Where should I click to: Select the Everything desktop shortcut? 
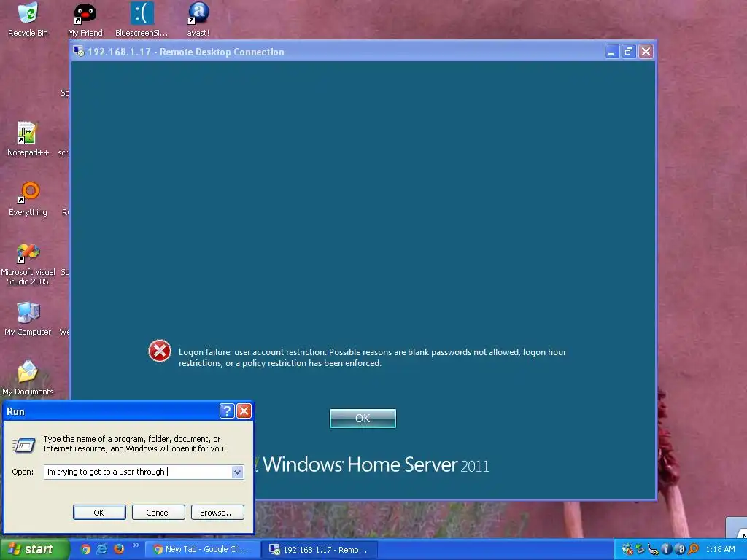[x=28, y=199]
